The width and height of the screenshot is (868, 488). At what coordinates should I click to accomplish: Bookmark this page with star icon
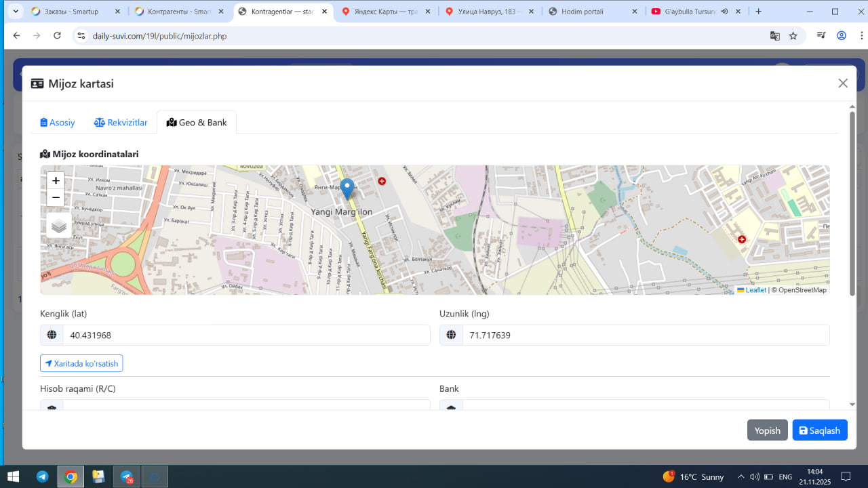click(x=793, y=36)
